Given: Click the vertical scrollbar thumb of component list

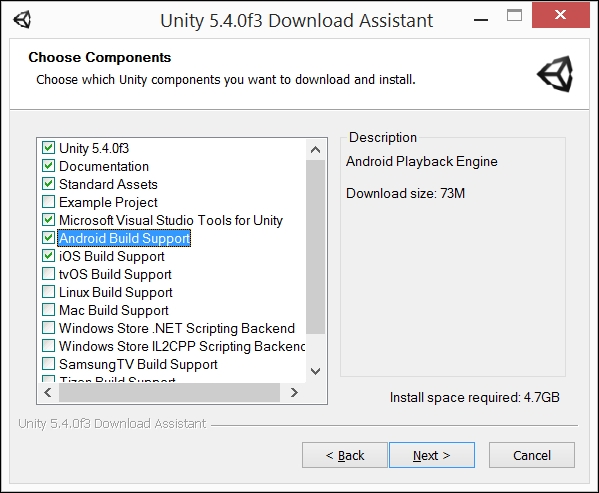Looking at the screenshot, I should 316,247.
